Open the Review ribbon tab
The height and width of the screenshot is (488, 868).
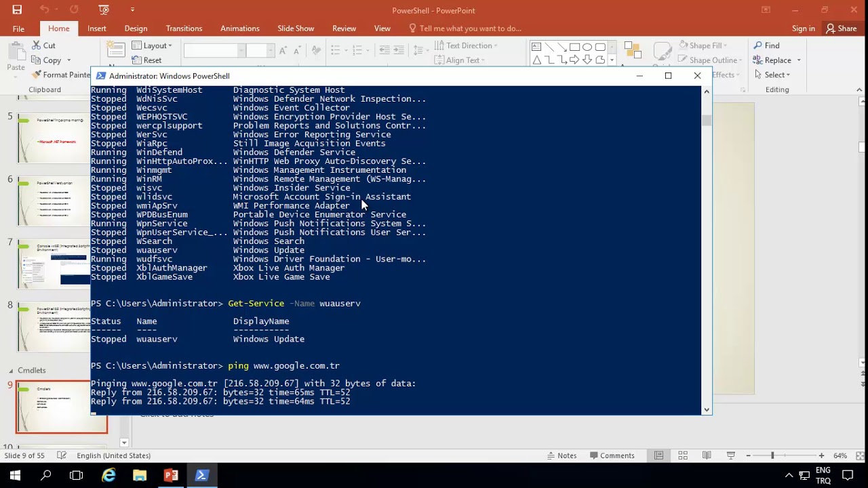[x=344, y=28]
